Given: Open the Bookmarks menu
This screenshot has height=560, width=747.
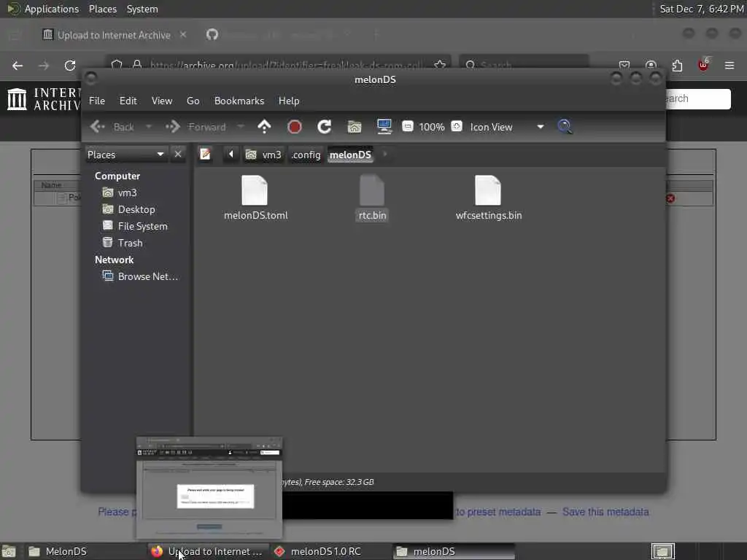Looking at the screenshot, I should (239, 101).
